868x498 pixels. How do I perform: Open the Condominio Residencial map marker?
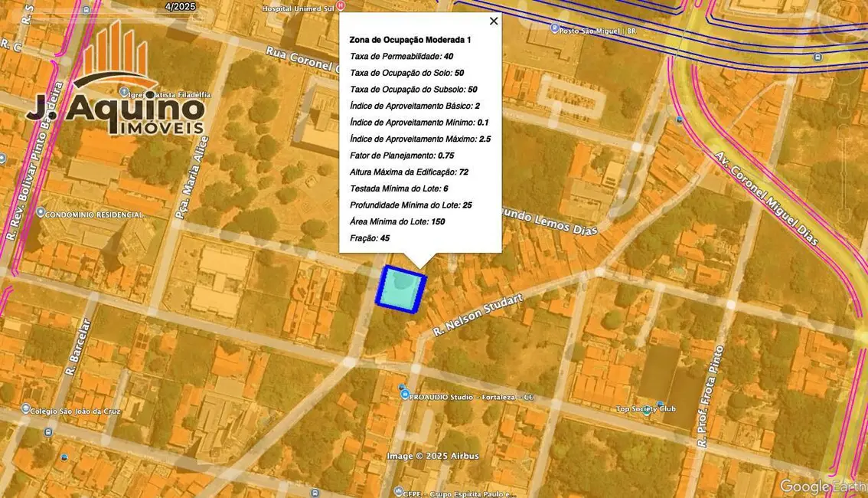40,212
